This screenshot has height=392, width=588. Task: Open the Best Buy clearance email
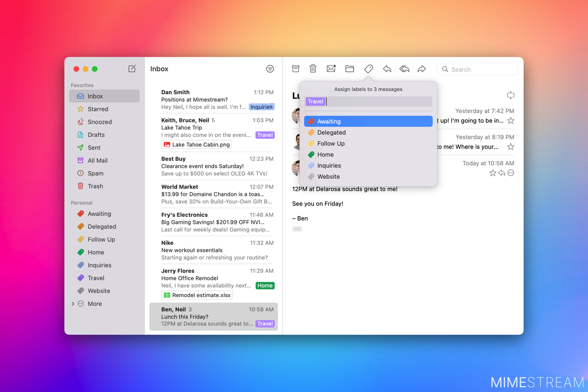click(x=214, y=166)
